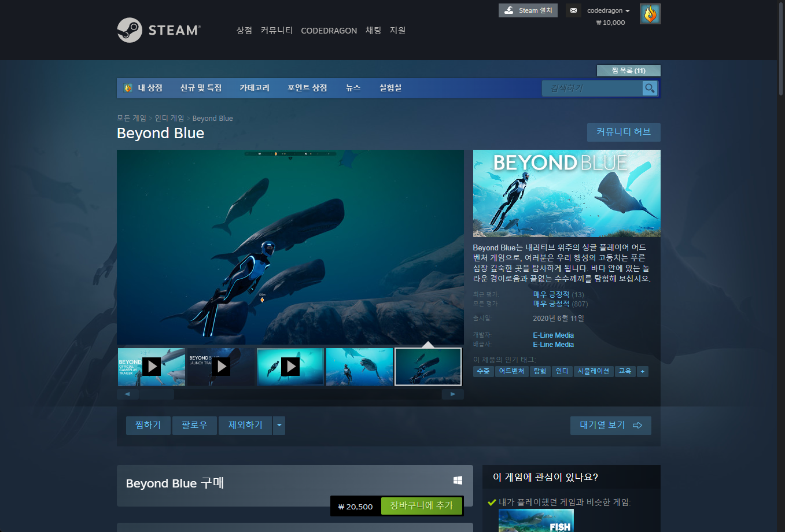Select the highlighted sperm whales thumbnail
This screenshot has height=532, width=785.
coord(428,367)
